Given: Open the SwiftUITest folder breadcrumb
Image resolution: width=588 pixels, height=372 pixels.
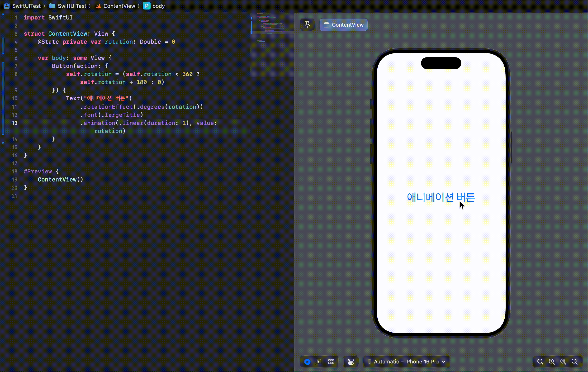Looking at the screenshot, I should [72, 6].
